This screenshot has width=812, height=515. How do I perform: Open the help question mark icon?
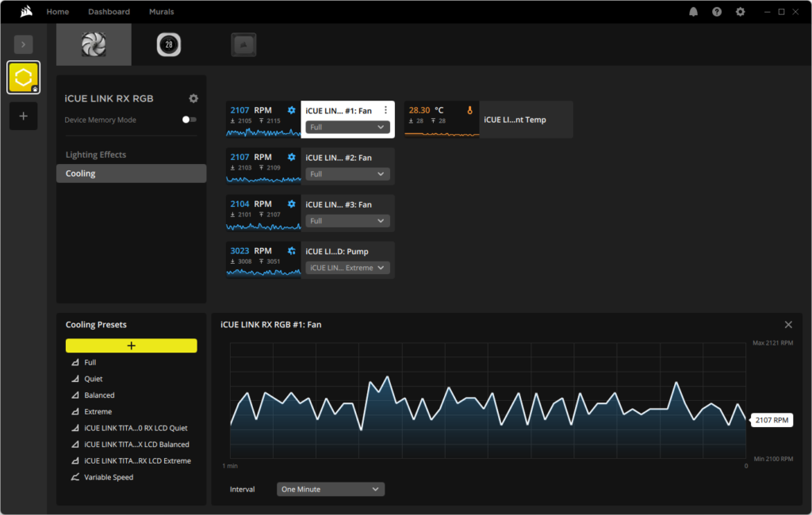(717, 12)
